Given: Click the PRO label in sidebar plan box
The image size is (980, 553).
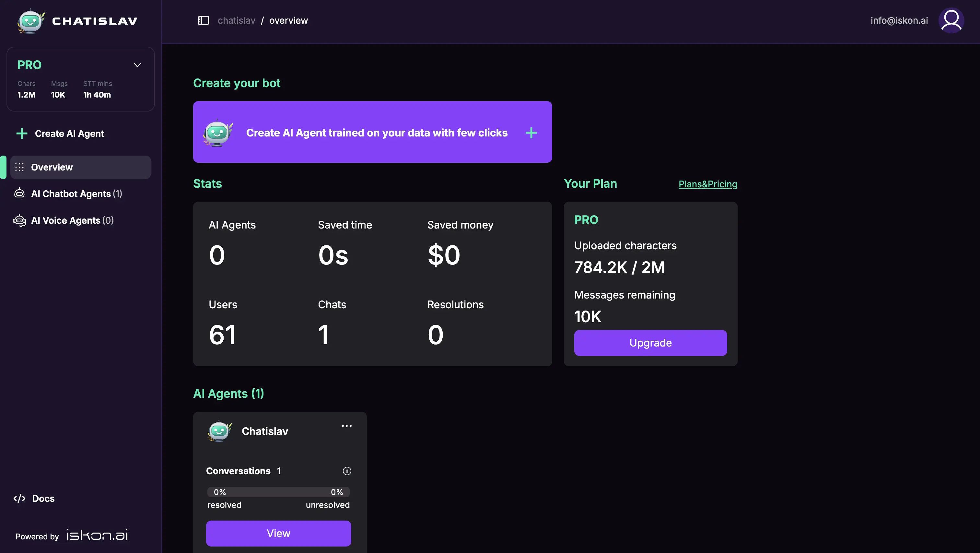Looking at the screenshot, I should pos(30,65).
